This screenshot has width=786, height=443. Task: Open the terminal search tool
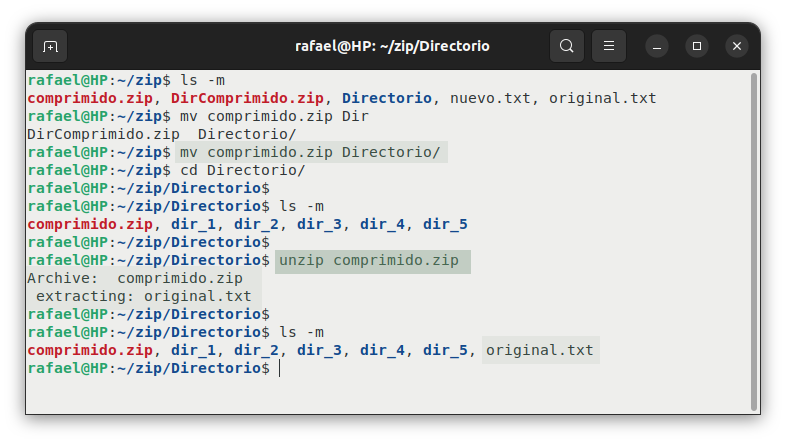pos(566,46)
